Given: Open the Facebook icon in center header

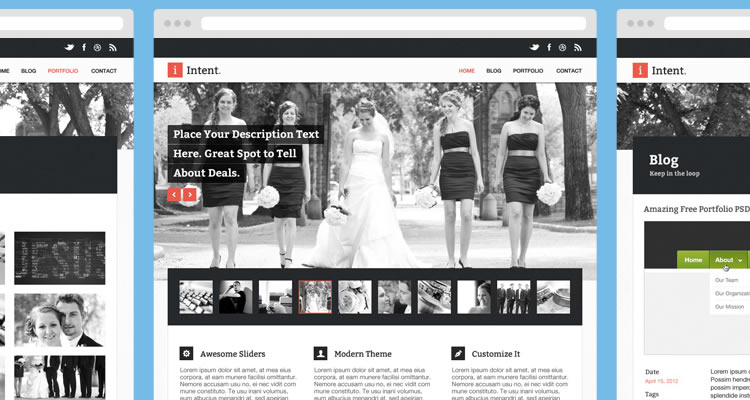Looking at the screenshot, I should 547,47.
